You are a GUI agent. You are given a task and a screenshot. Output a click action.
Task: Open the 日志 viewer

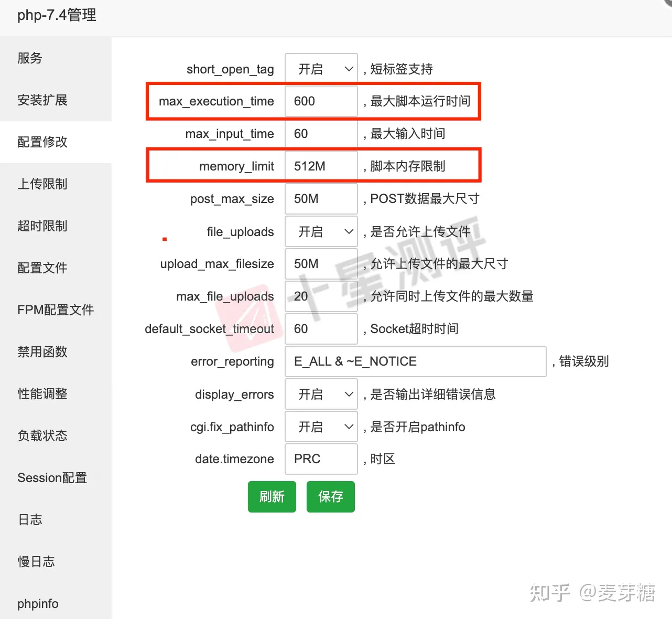30,520
